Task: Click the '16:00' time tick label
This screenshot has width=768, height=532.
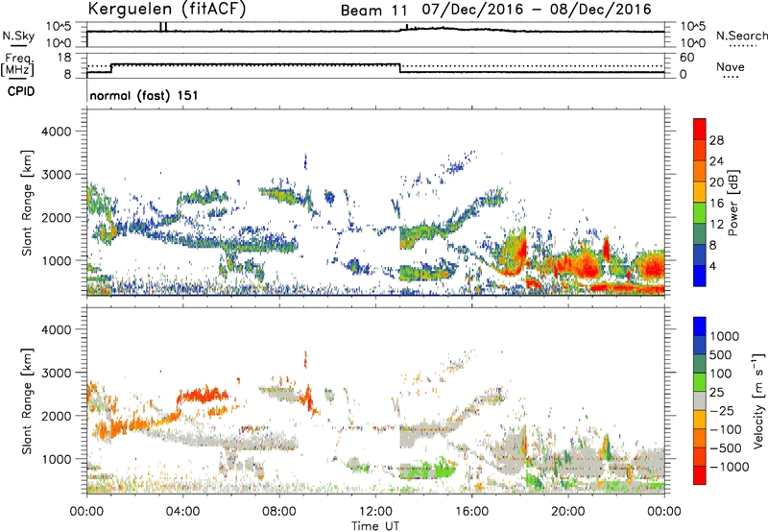Action: point(471,512)
